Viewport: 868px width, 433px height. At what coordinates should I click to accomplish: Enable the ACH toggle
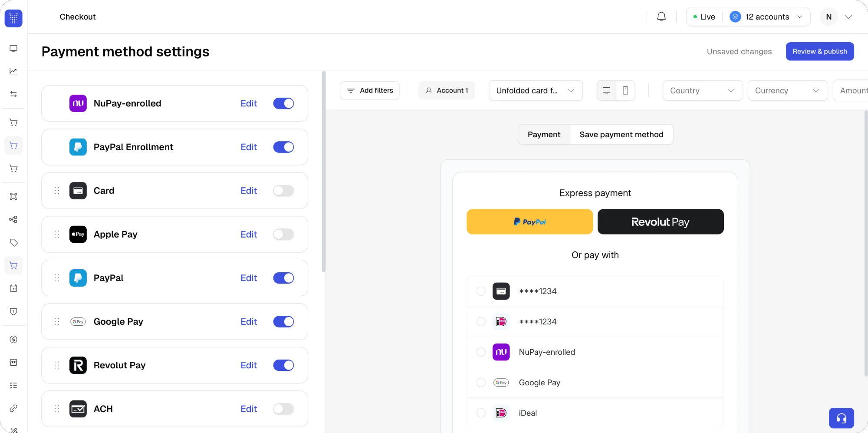(283, 409)
